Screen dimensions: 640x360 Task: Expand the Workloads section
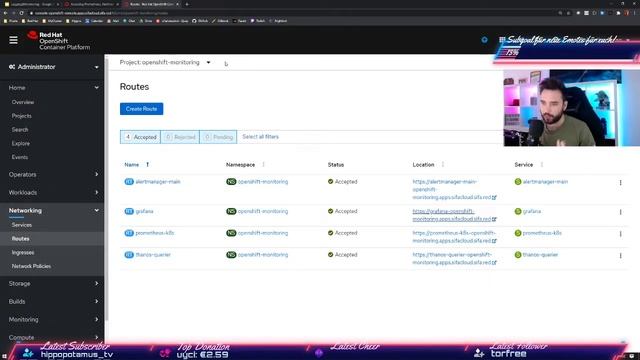(52, 192)
